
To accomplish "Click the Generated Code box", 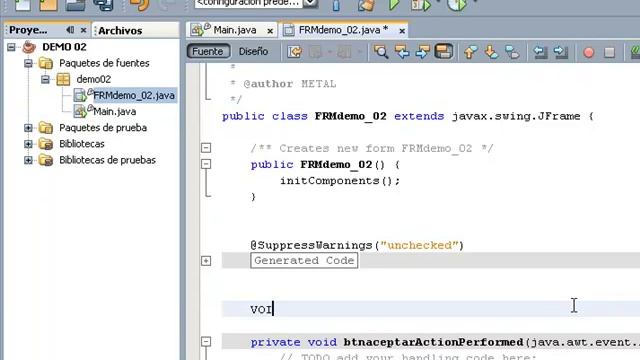I will point(304,260).
